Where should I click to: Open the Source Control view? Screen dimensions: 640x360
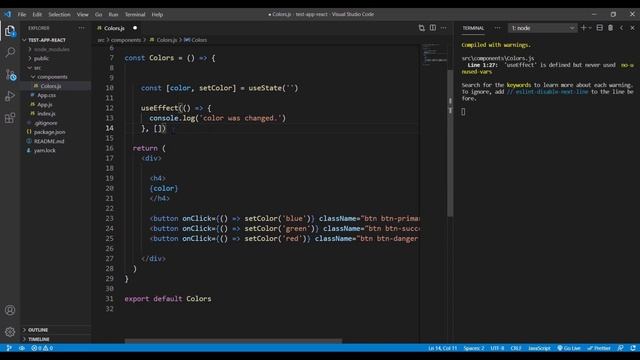tap(10, 75)
